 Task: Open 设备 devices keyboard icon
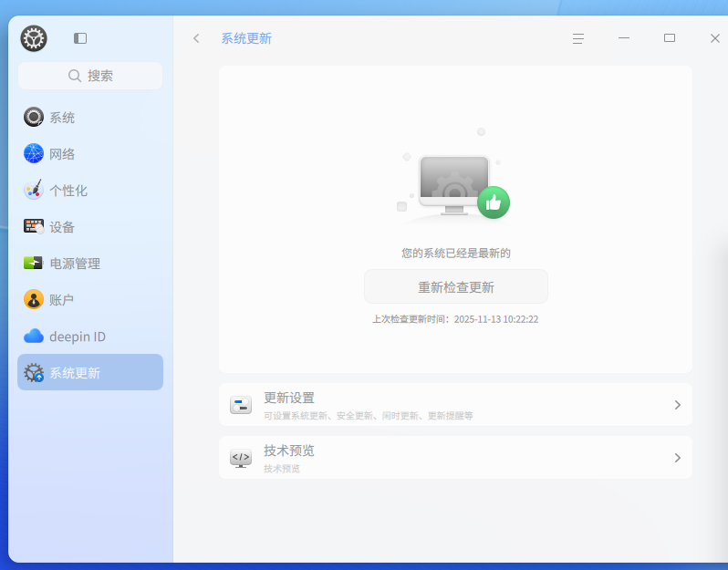click(34, 226)
